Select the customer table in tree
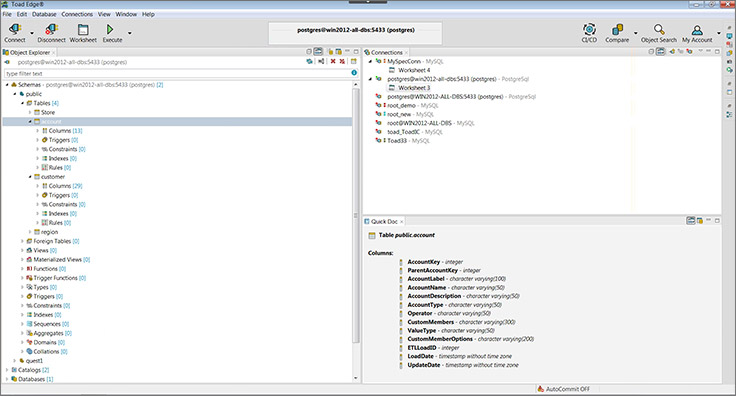 (x=53, y=177)
